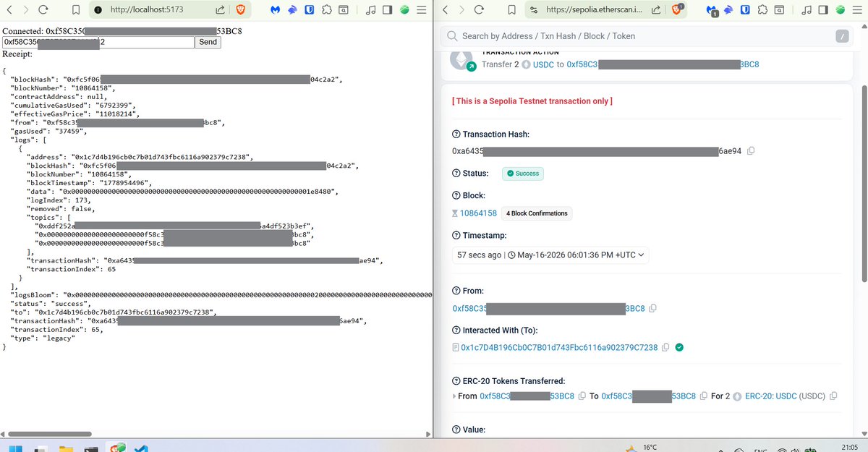
Task: Copy the From address
Action: coord(653,309)
